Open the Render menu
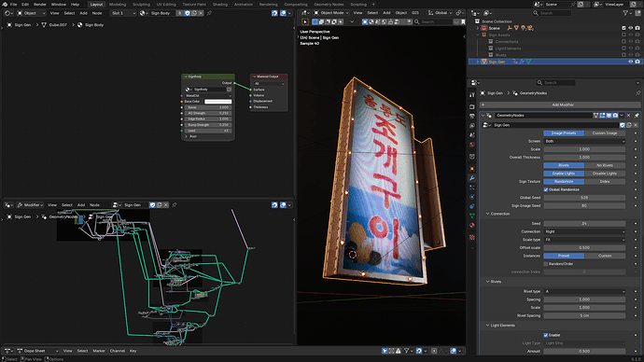Image resolution: width=644 pixels, height=362 pixels. [40, 4]
